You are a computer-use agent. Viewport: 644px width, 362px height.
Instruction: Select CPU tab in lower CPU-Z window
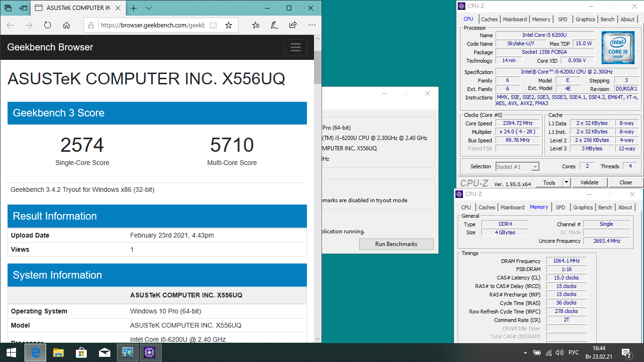[x=466, y=207]
